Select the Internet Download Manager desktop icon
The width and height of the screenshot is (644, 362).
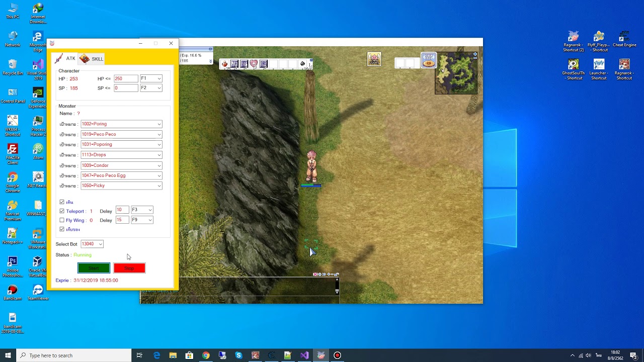point(38,14)
